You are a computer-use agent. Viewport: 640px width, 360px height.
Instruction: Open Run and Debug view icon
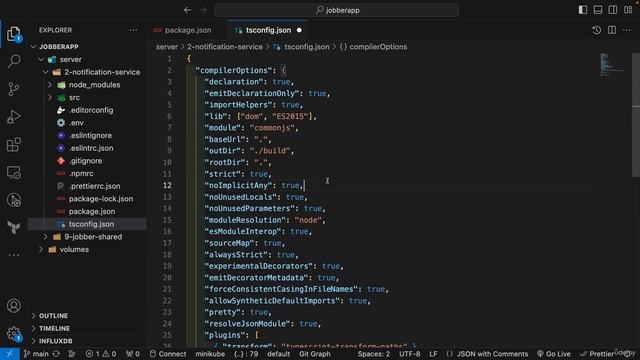(x=13, y=117)
